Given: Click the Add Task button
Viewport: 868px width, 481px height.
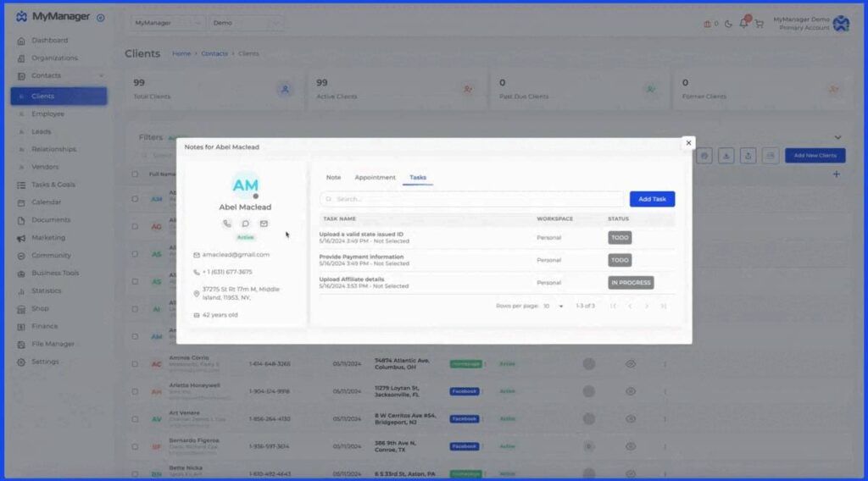Looking at the screenshot, I should tap(652, 199).
